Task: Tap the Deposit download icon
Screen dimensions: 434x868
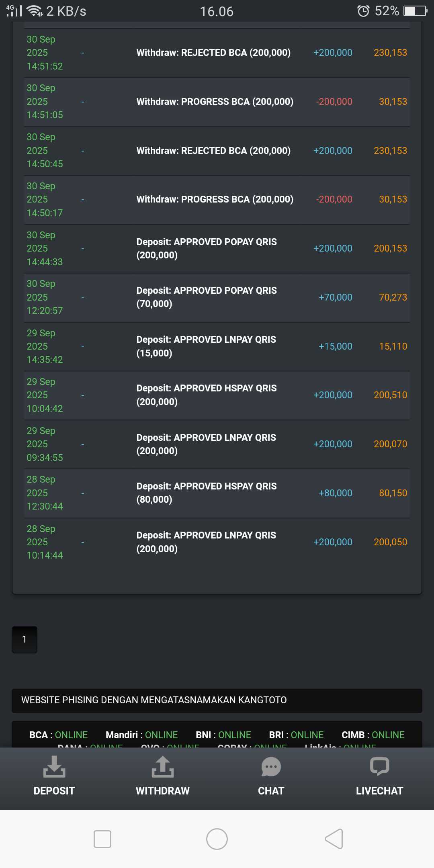Action: [54, 766]
